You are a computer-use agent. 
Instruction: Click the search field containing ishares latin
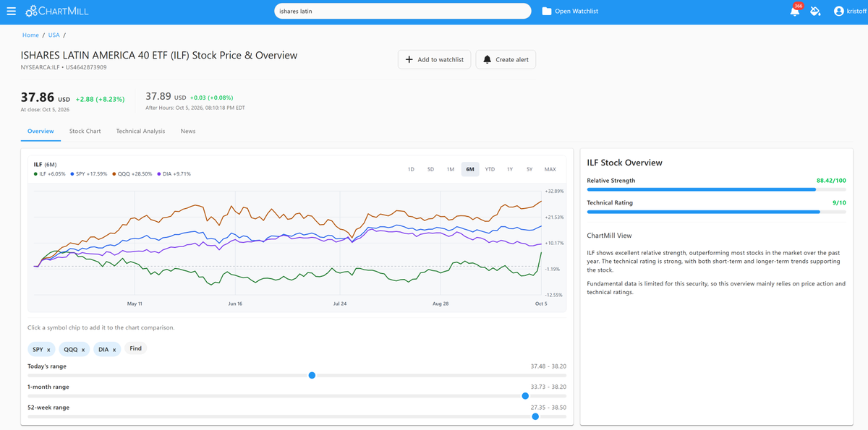click(403, 12)
